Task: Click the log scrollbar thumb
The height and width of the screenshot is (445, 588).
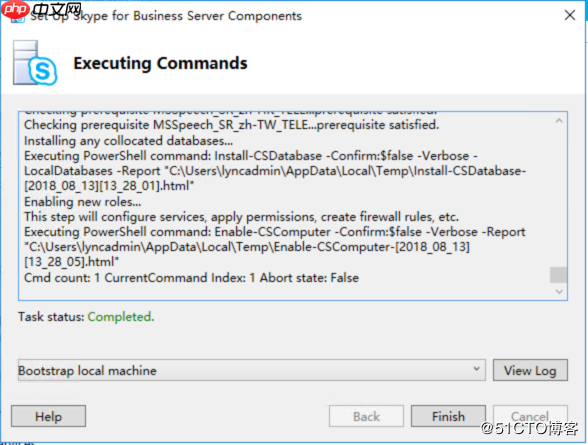Action: click(x=558, y=275)
